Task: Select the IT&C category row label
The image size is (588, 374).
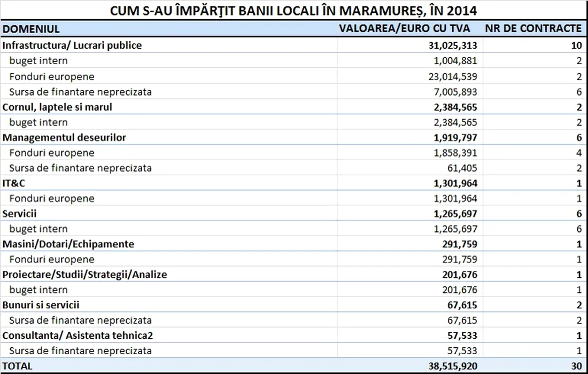Action: 14,183
